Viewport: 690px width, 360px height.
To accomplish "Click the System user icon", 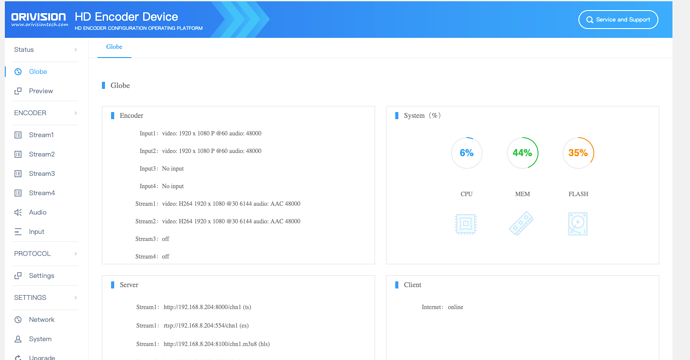I will [x=18, y=339].
